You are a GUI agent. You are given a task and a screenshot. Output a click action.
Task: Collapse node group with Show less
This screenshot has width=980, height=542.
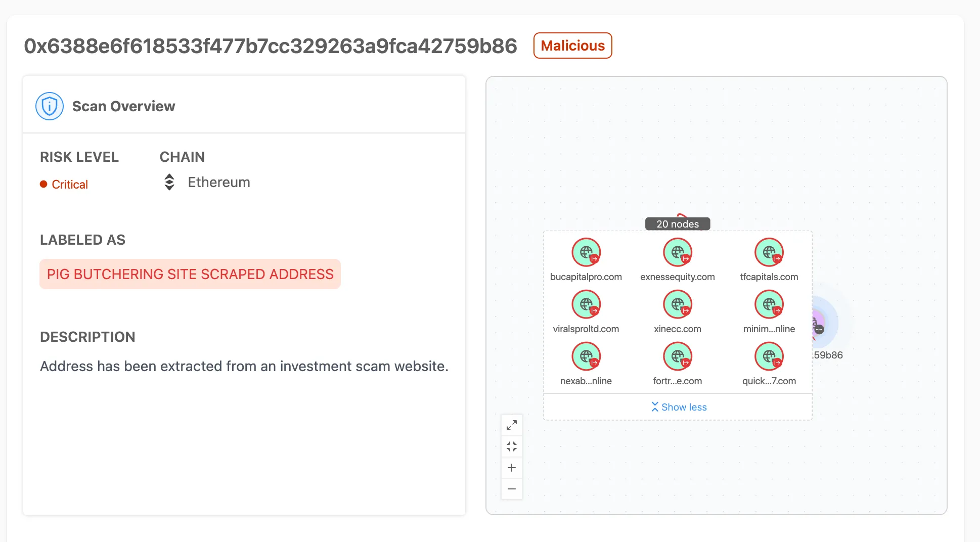tap(679, 407)
